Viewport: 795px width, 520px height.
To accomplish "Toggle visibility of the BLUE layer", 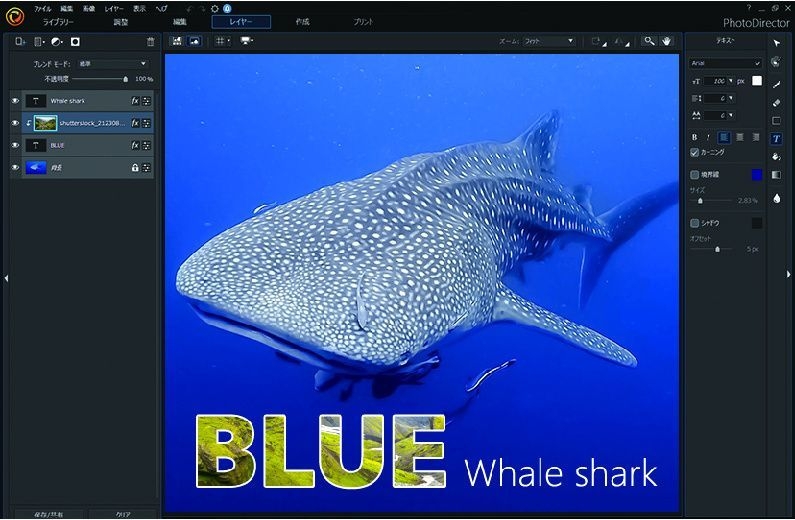I will (15, 145).
